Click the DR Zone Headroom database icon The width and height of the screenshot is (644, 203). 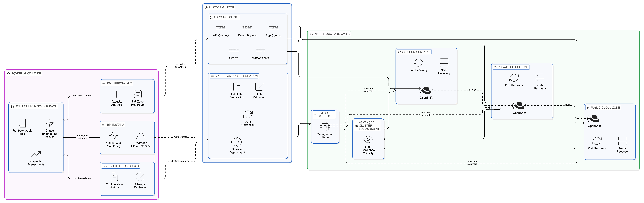coord(138,94)
